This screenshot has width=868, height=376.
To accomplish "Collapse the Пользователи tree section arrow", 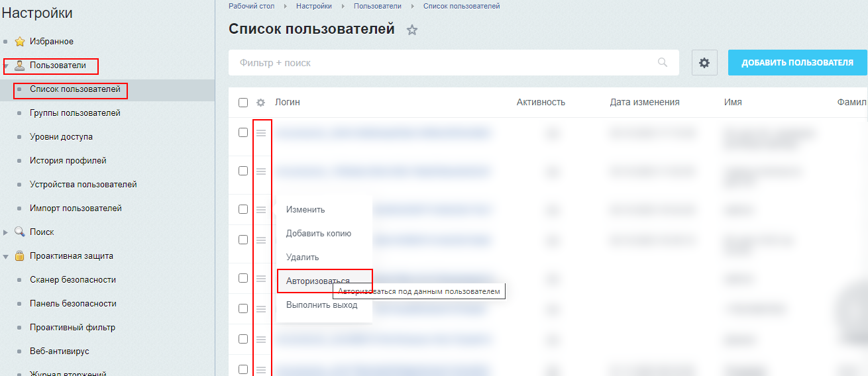I will [6, 66].
